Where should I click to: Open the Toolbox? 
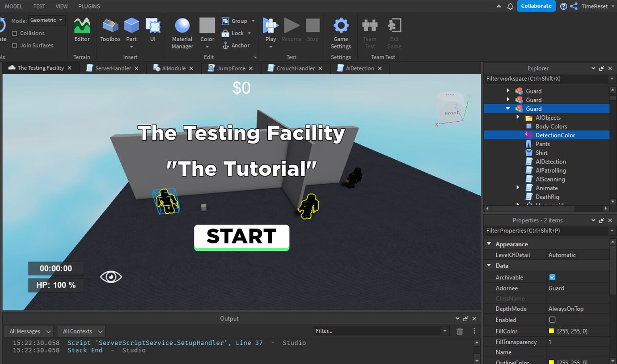coord(110,27)
